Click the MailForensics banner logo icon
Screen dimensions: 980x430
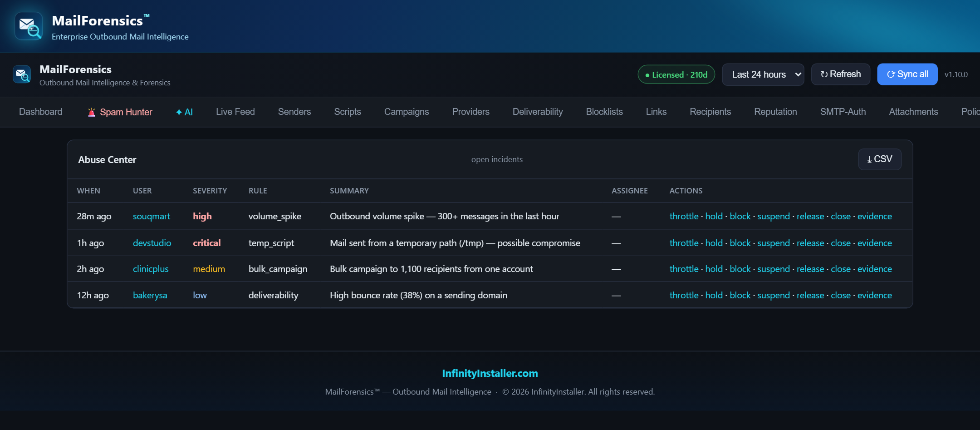coord(29,26)
